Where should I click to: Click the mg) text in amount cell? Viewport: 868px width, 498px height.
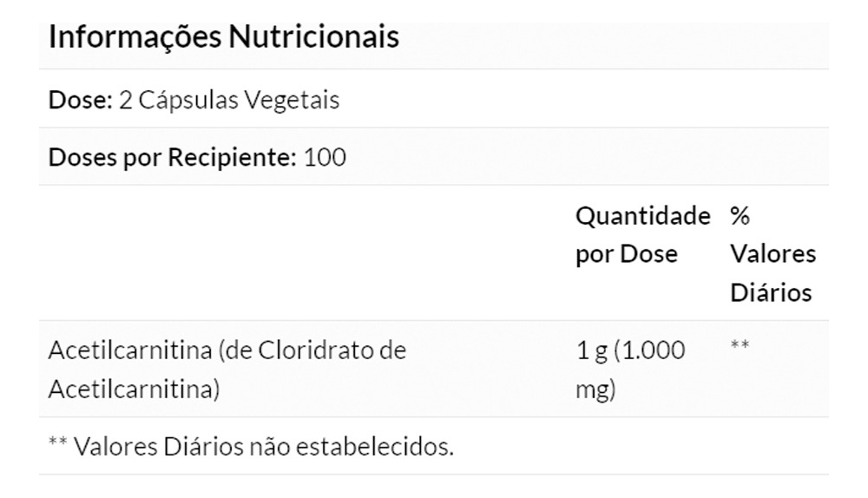tap(595, 390)
